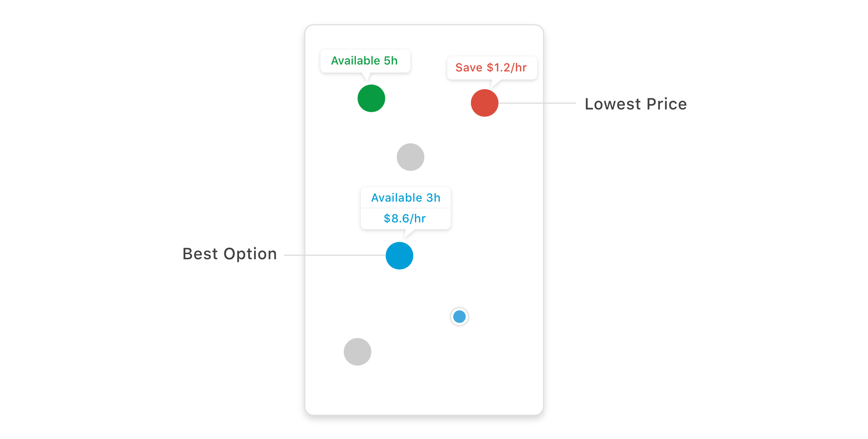Click the small blue current location dot
Image resolution: width=868 pixels, height=439 pixels.
pyautogui.click(x=459, y=317)
